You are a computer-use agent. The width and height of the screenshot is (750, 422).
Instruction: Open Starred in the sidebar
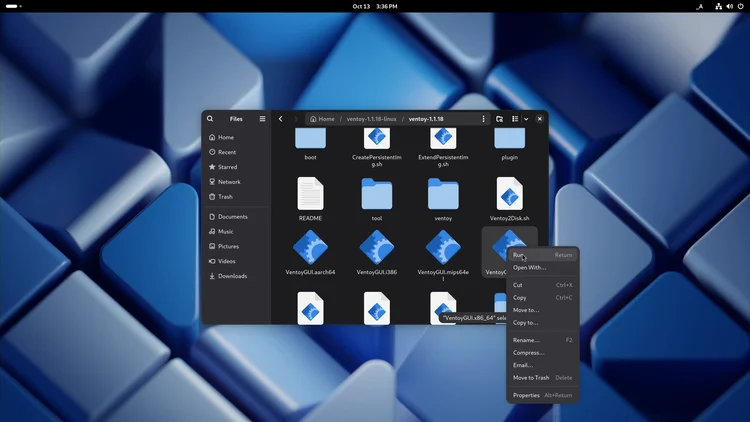(x=236, y=167)
